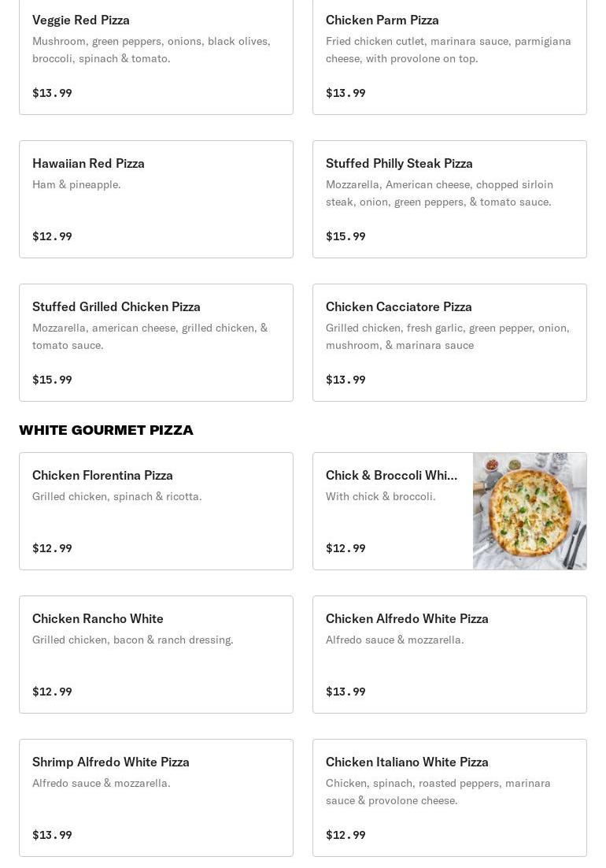Viewport: 606px width, 868px height.
Task: Click the Chick & Broccoli pizza photo
Action: coord(530,510)
